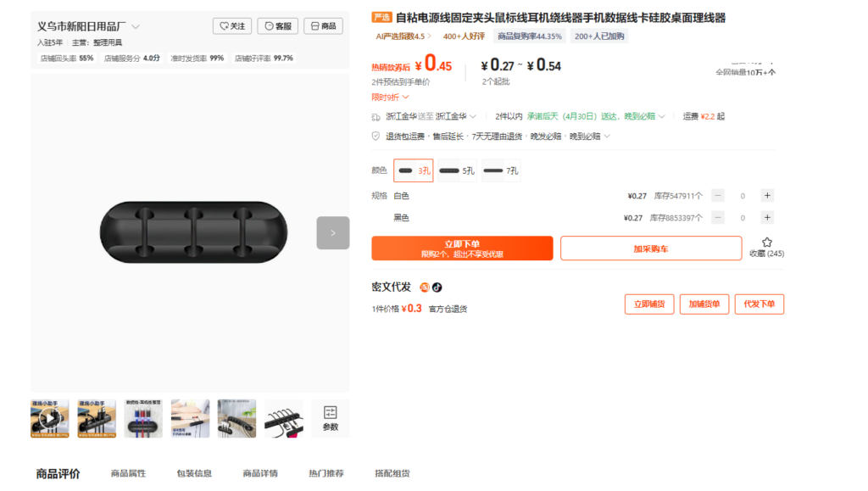Click the TikTok platform icon
Image resolution: width=868 pixels, height=491 pixels.
click(x=437, y=287)
